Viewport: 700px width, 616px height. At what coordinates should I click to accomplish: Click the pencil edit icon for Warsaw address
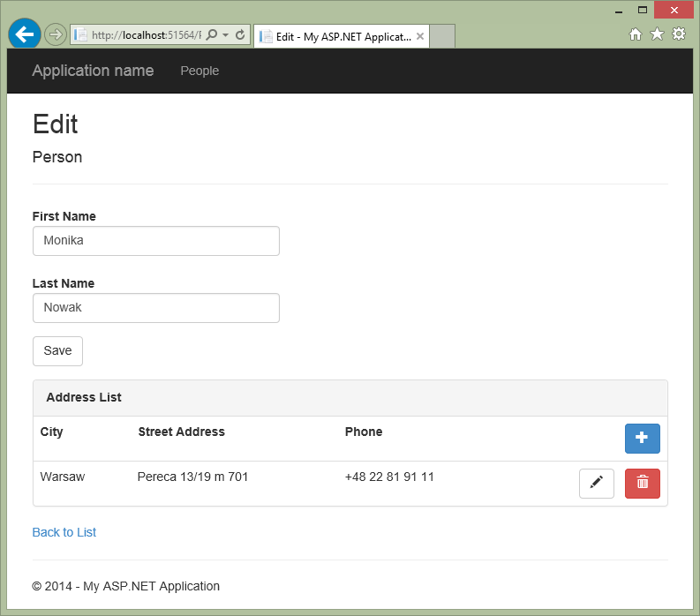pos(596,483)
